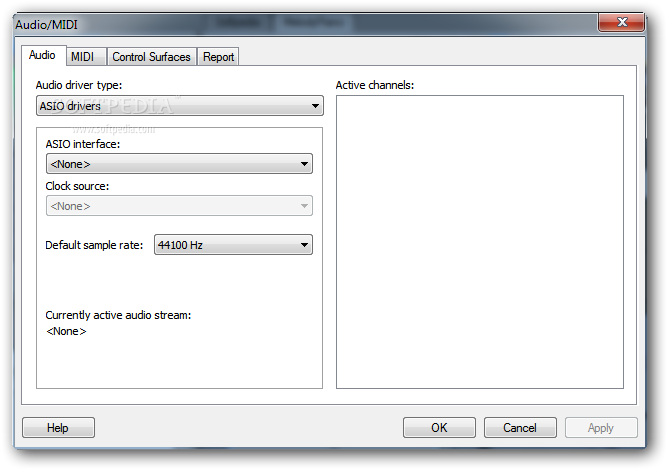Close the Audio/MIDI dialog window

(622, 22)
